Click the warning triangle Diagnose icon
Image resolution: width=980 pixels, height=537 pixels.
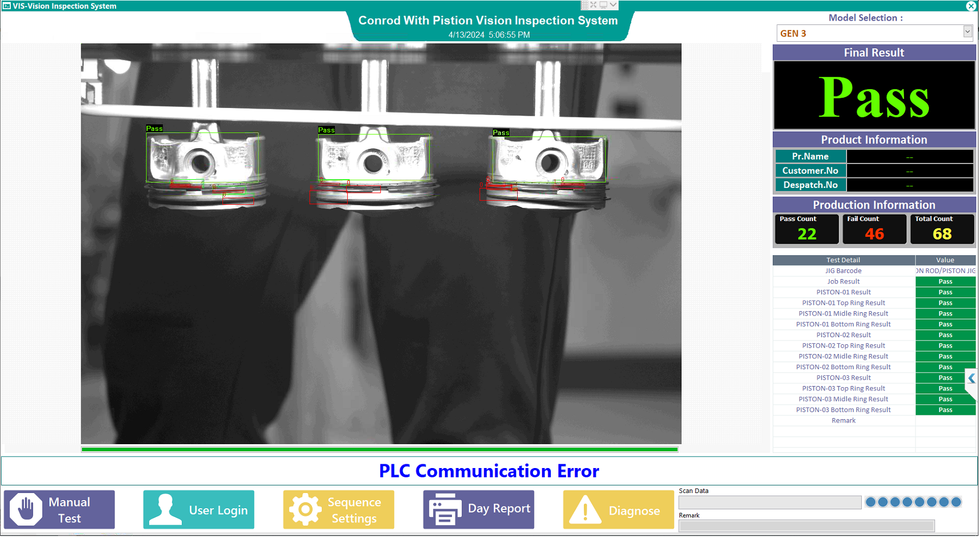[584, 510]
